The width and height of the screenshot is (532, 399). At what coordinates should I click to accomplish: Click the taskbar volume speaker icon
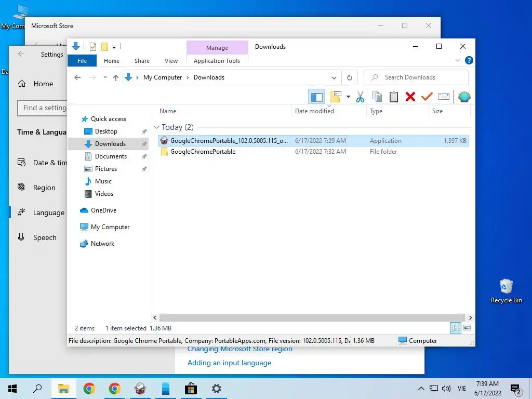click(446, 389)
